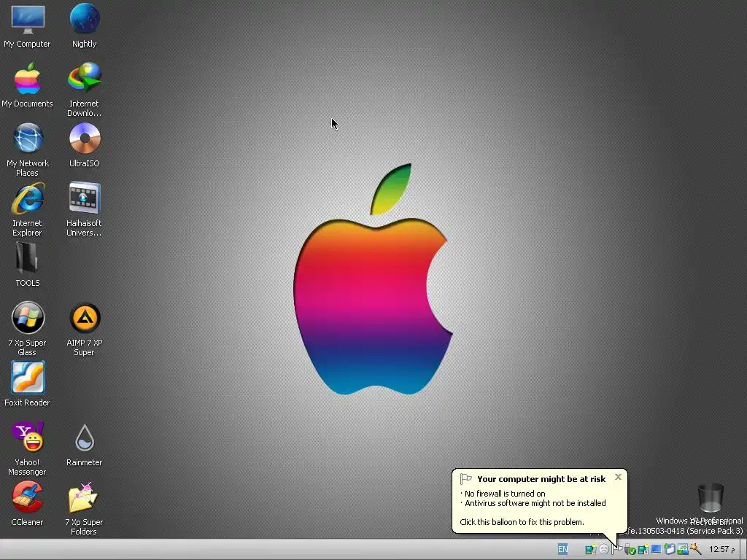Open the TOOLS folder icon

coord(27,264)
